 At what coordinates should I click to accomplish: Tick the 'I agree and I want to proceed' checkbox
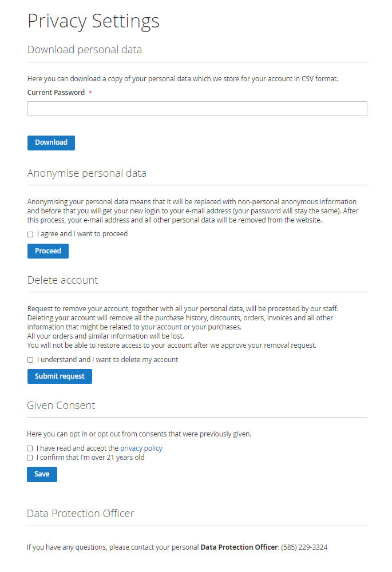point(30,235)
